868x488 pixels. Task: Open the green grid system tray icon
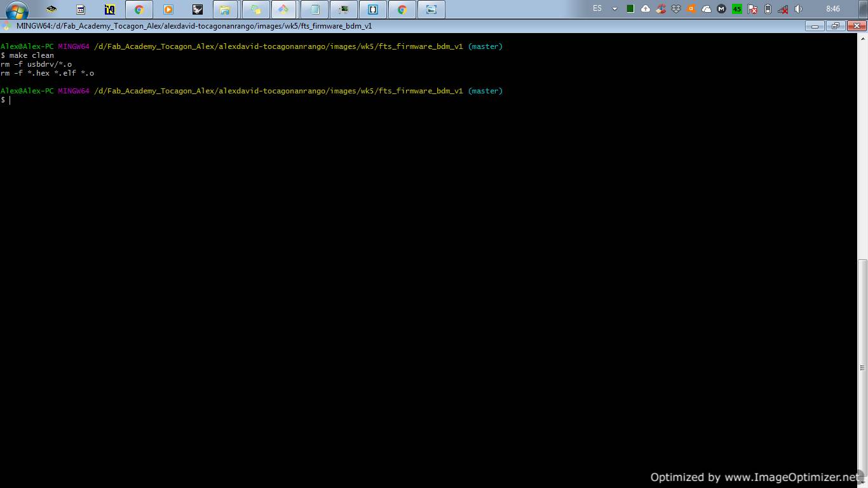[630, 9]
